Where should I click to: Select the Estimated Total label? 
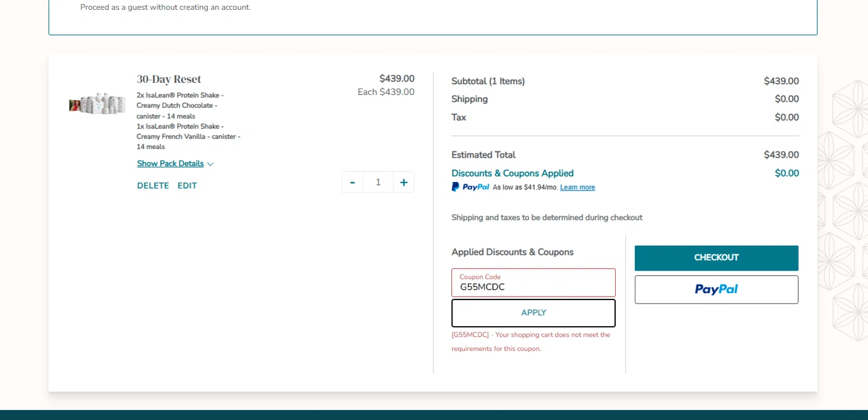[483, 155]
